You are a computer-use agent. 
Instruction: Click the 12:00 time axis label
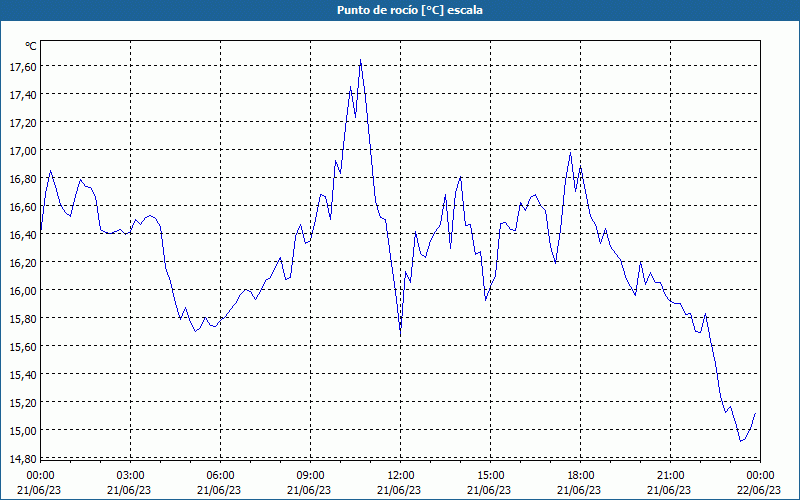coord(401,476)
